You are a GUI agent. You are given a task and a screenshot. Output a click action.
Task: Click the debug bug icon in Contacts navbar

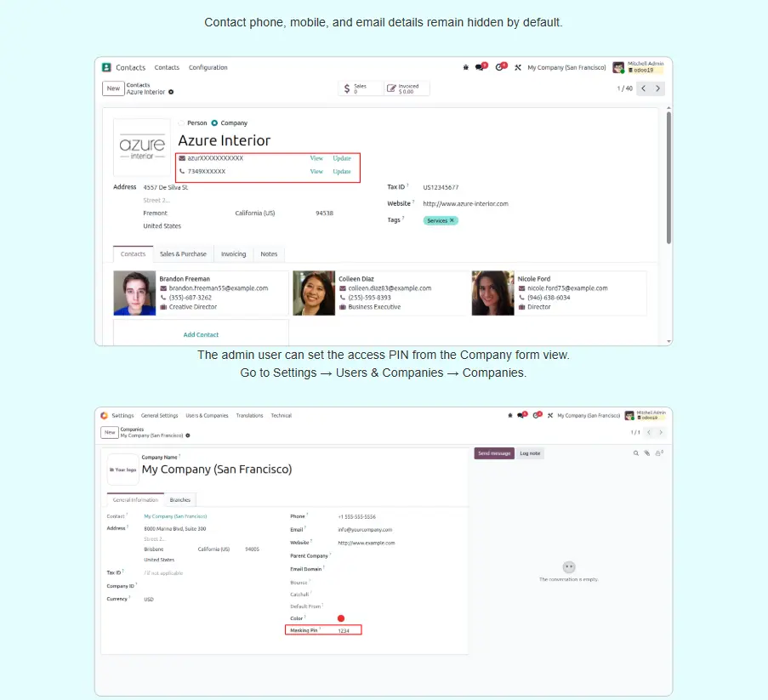tap(465, 67)
